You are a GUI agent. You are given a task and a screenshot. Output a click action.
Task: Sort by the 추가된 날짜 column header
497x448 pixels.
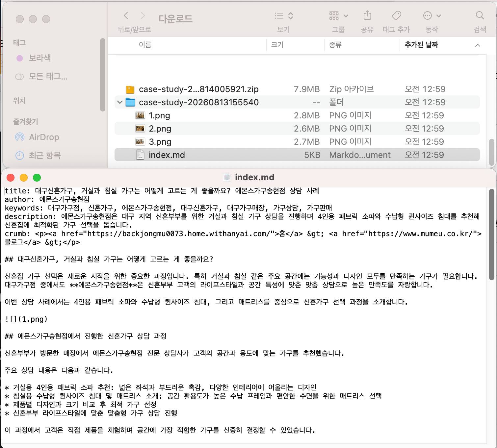(421, 45)
